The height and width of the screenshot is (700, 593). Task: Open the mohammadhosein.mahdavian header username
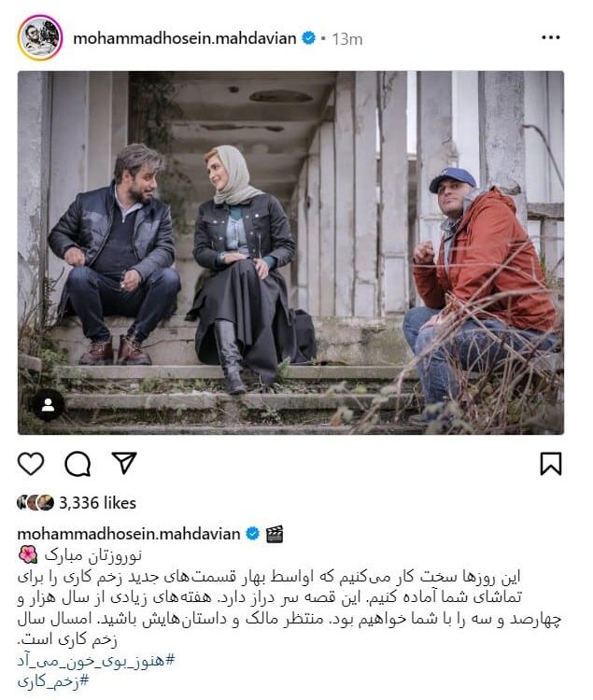pos(184,38)
